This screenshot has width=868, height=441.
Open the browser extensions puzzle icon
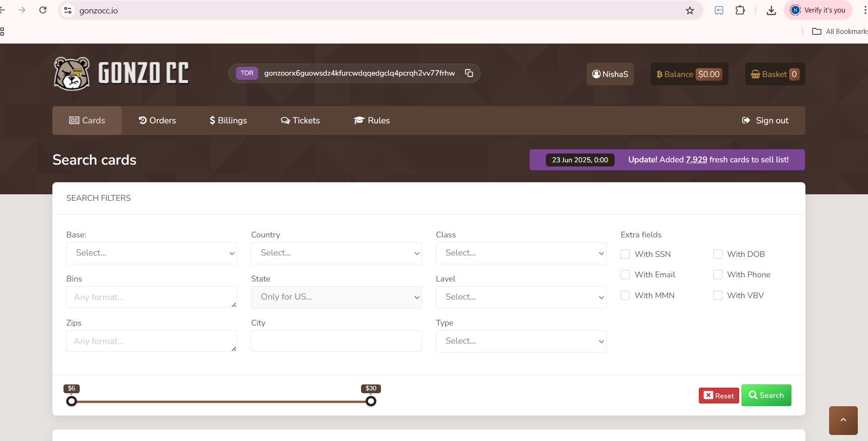click(740, 10)
